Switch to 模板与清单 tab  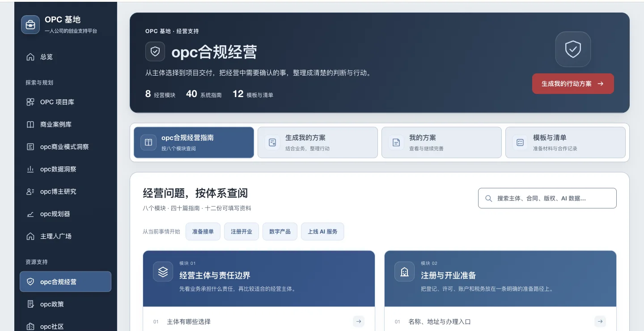click(x=565, y=142)
